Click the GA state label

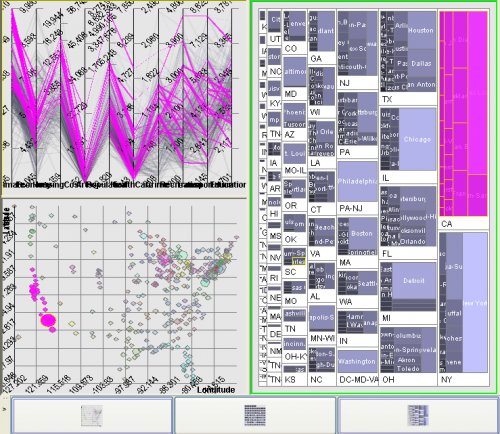[316, 59]
